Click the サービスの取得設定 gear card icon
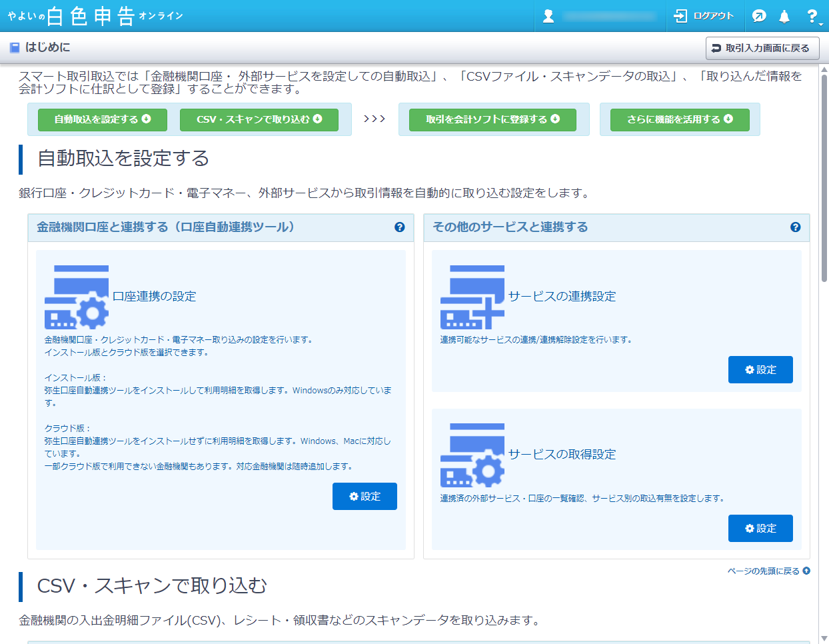 pyautogui.click(x=472, y=455)
